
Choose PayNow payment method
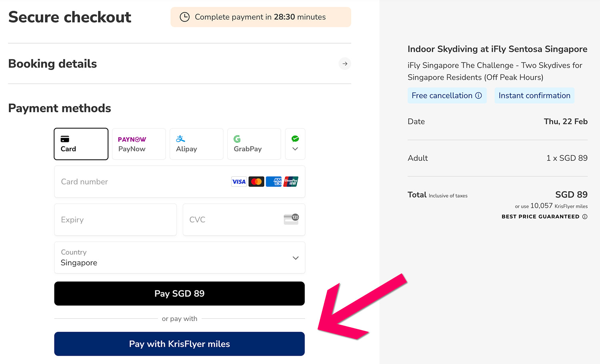139,144
